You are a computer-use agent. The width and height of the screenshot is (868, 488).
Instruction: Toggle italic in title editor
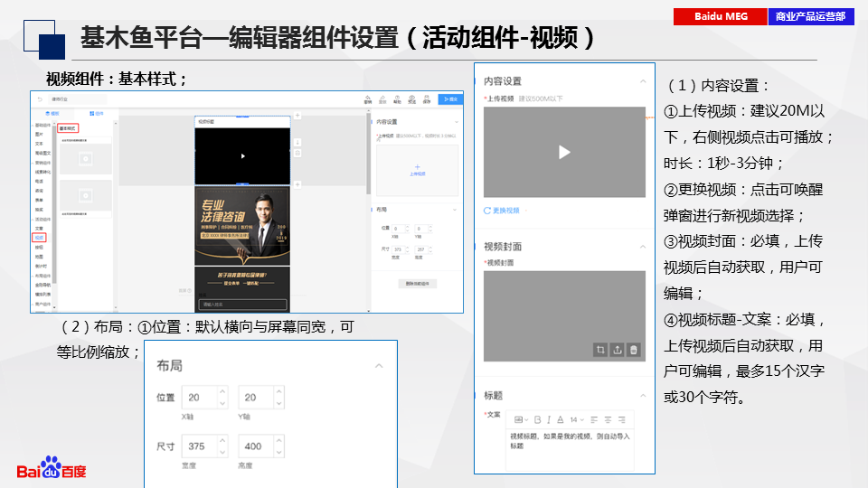[x=549, y=420]
